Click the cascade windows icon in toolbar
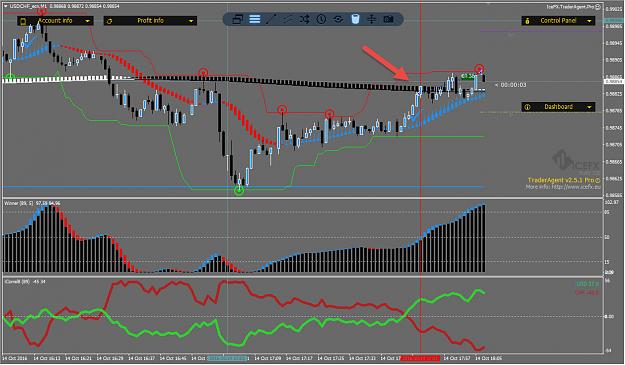Viewport: 625px width, 365px height. point(238,19)
